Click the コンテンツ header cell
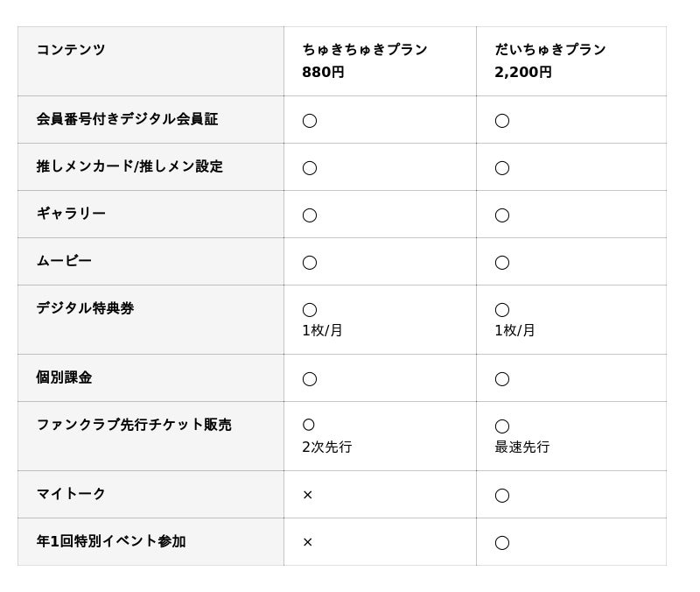Viewport: 700px width, 592px height. click(71, 50)
